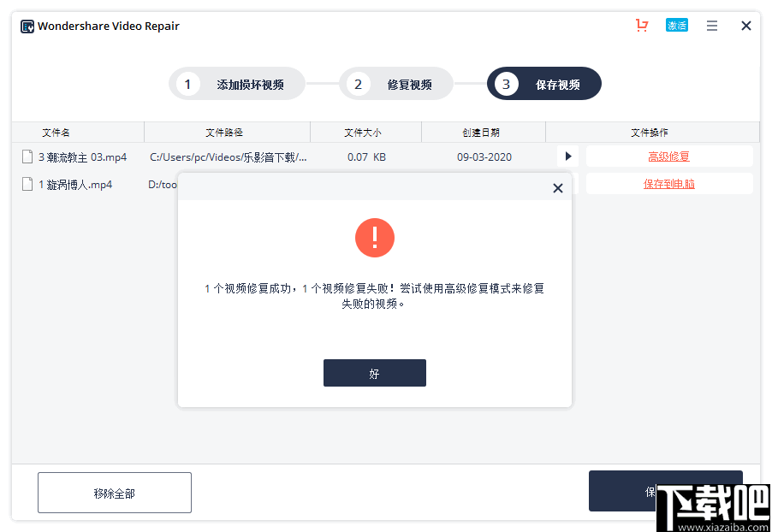Open 高级修复 for 潮流教主 03.mp4
The image size is (772, 532).
coord(668,156)
